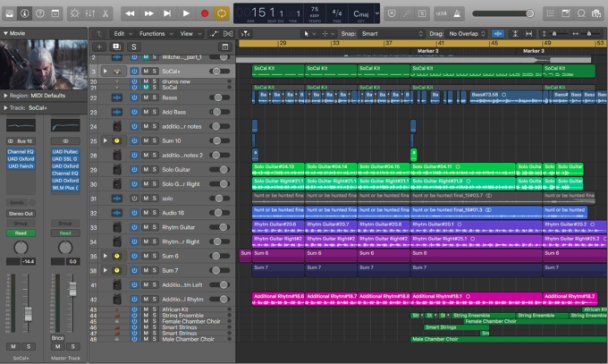Click the scissors Editors icon
Image resolution: width=608 pixels, height=364 pixels.
[x=106, y=13]
